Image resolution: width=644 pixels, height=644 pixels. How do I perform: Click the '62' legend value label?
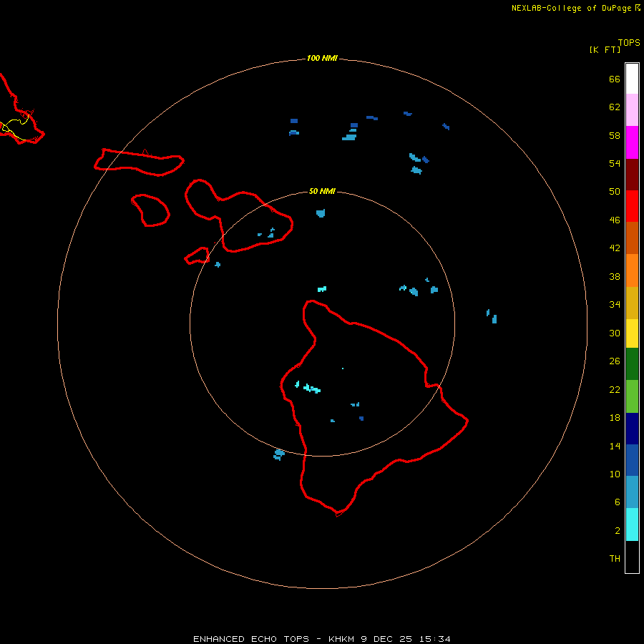tap(615, 107)
